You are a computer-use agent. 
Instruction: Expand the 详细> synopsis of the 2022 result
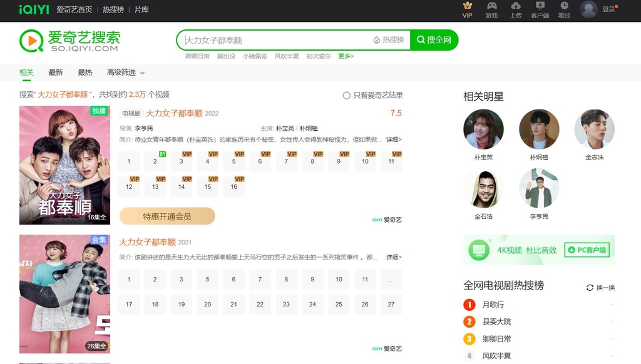pos(394,139)
